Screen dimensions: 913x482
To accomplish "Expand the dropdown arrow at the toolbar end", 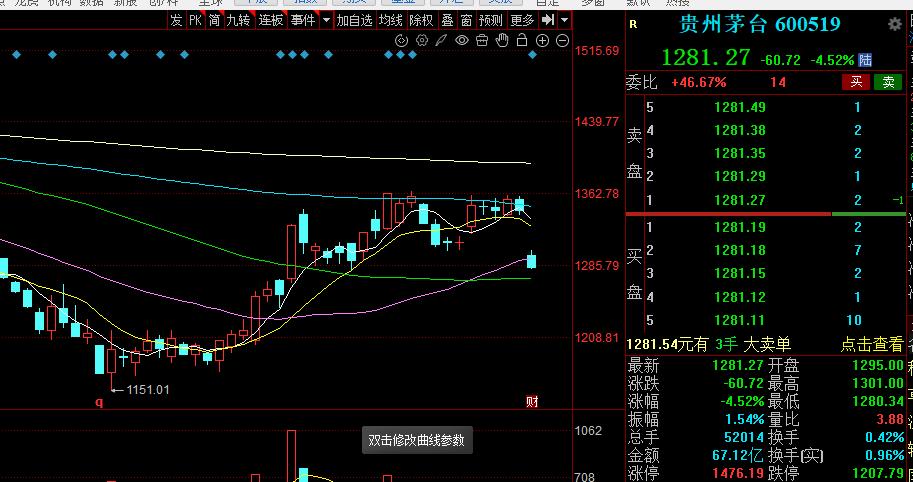I will coord(564,20).
